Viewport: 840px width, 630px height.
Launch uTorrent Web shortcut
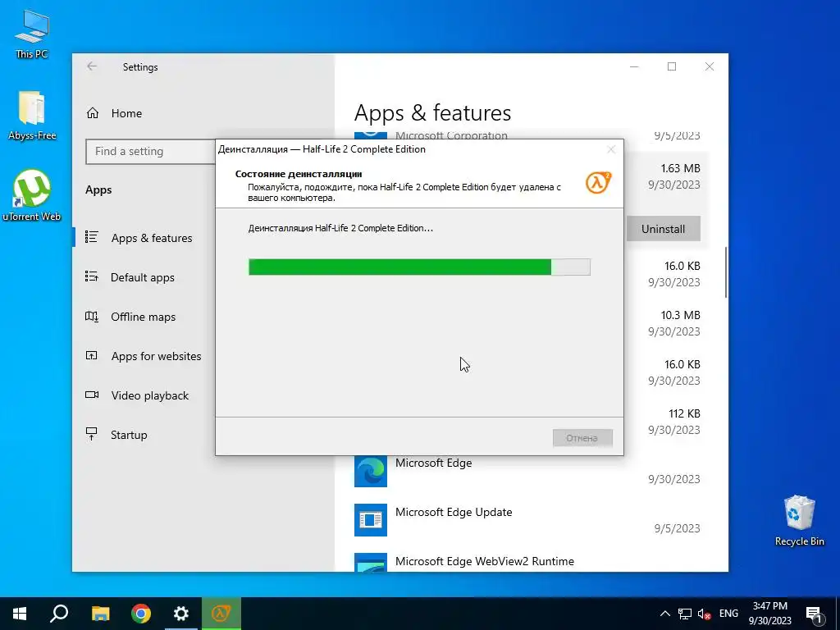[x=32, y=195]
